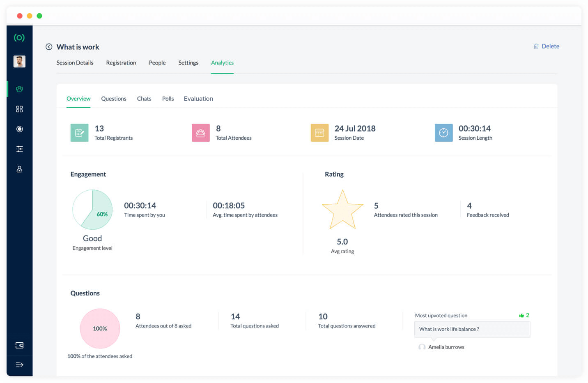Open the sliders settings icon in sidebar
The width and height of the screenshot is (588, 383).
point(19,149)
